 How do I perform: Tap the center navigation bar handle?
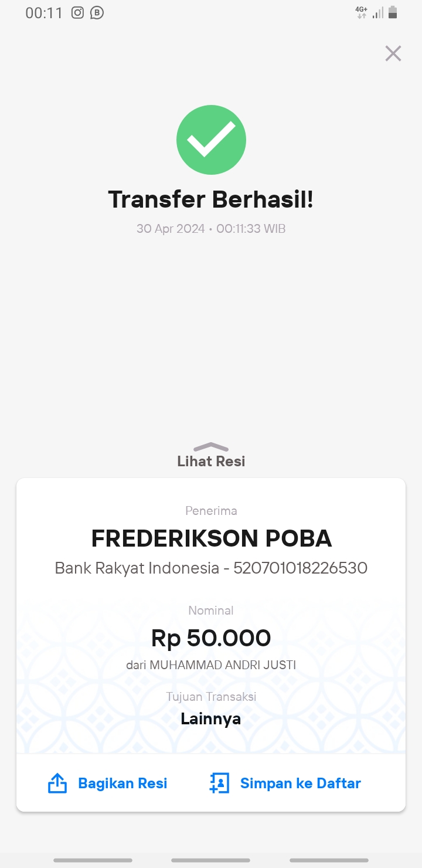[x=211, y=860]
